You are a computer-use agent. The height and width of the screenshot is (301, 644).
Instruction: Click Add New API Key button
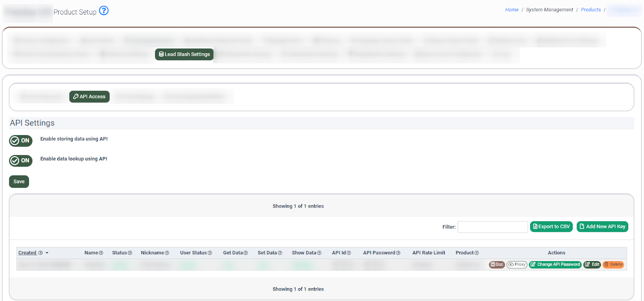(x=602, y=227)
